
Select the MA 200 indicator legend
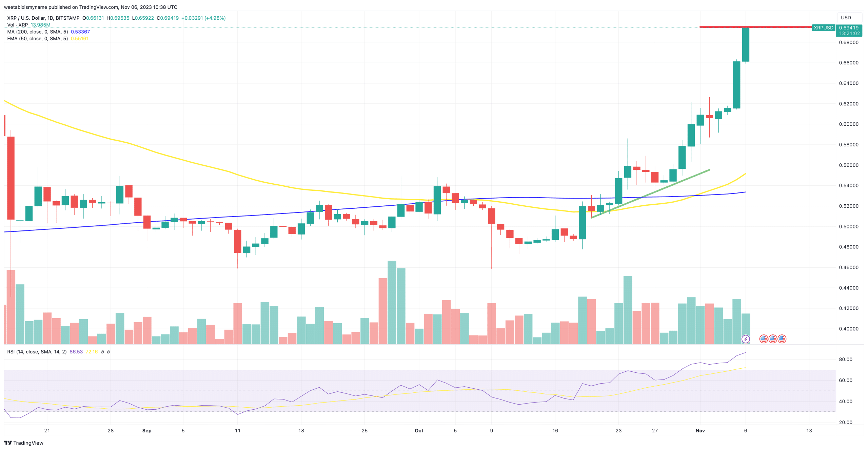pyautogui.click(x=38, y=32)
